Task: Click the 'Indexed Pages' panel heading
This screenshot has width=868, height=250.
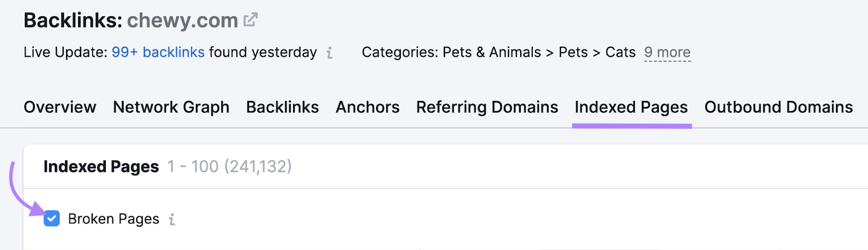Action: (x=101, y=166)
